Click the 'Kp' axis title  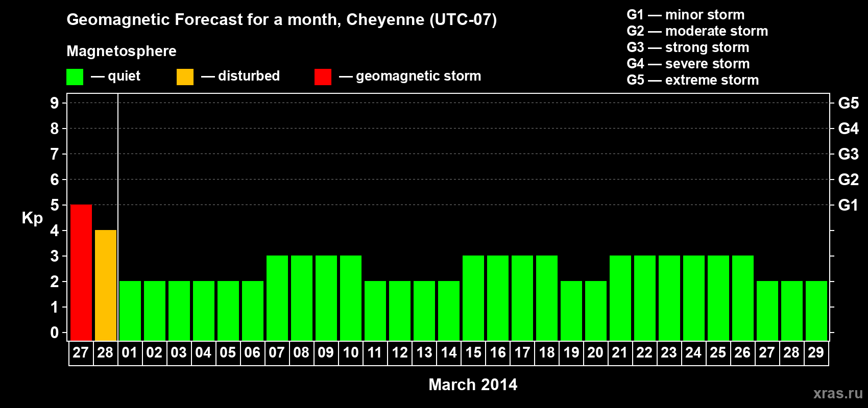(32, 218)
